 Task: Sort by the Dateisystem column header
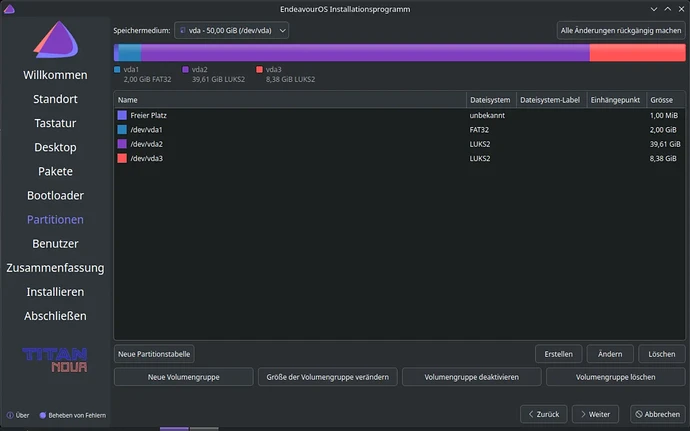click(x=491, y=100)
